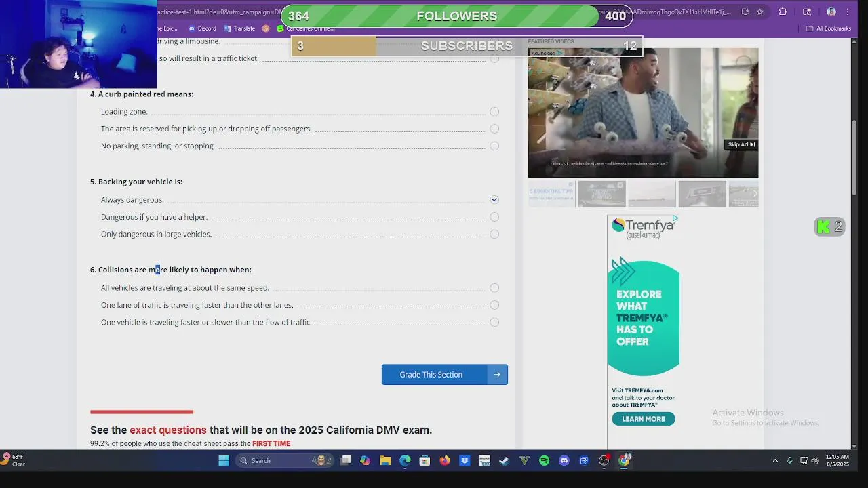Viewport: 868px width, 488px height.
Task: Select the '5 Essential Tips' video thumbnail
Action: tap(551, 194)
